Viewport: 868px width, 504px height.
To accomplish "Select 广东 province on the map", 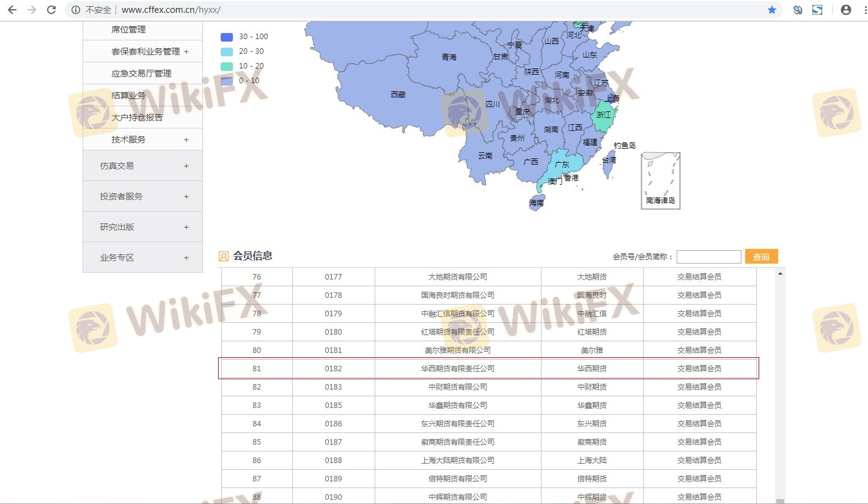I will [561, 165].
